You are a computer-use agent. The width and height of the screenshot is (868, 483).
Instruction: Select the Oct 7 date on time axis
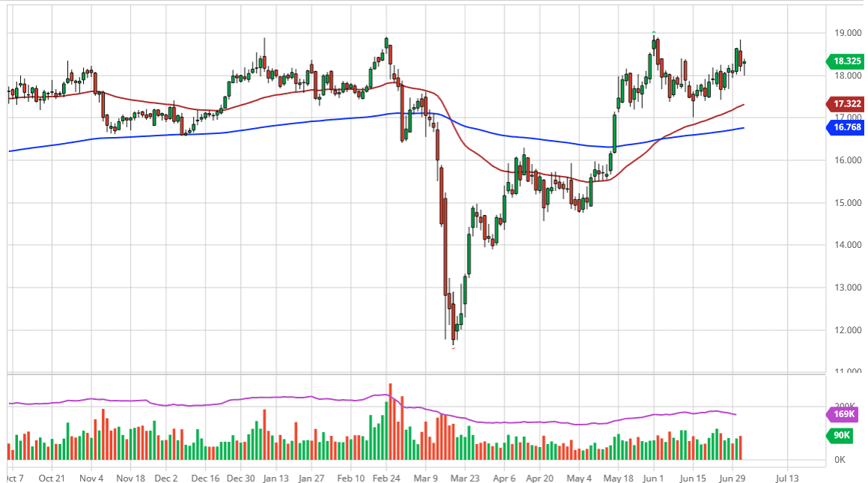[x=14, y=477]
